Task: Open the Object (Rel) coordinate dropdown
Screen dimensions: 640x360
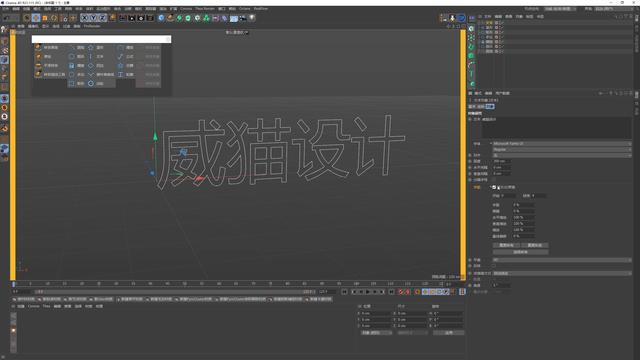Action: [x=376, y=333]
